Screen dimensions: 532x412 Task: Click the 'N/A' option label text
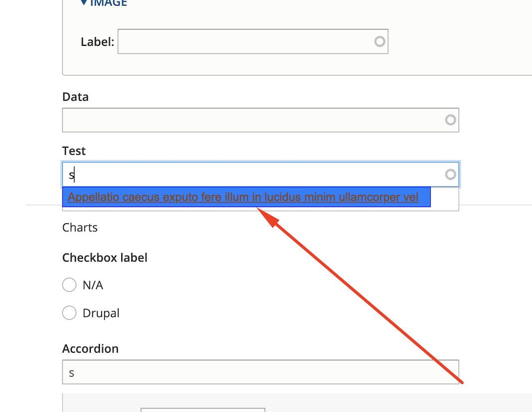pos(93,286)
